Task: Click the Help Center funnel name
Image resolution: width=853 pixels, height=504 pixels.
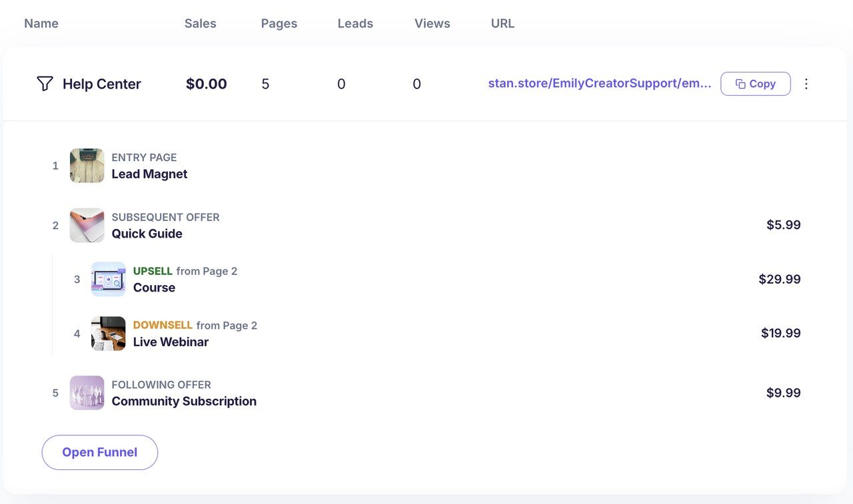Action: pos(102,84)
